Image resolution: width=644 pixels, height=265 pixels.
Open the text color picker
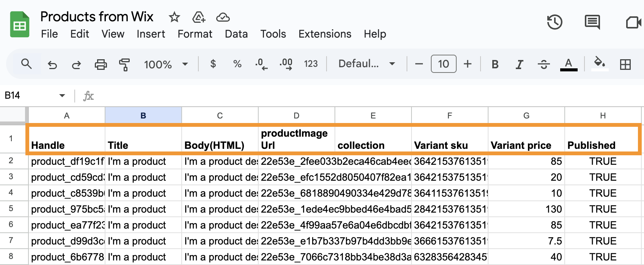569,64
